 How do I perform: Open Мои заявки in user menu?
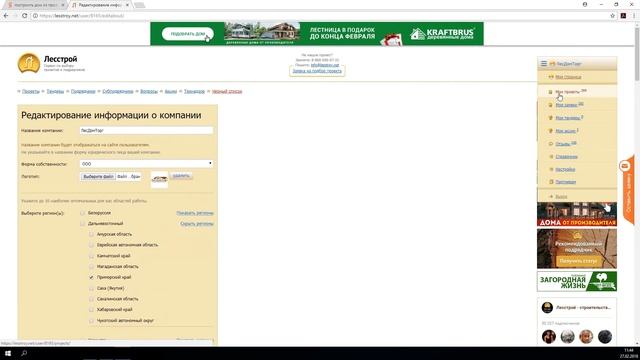[x=566, y=105]
